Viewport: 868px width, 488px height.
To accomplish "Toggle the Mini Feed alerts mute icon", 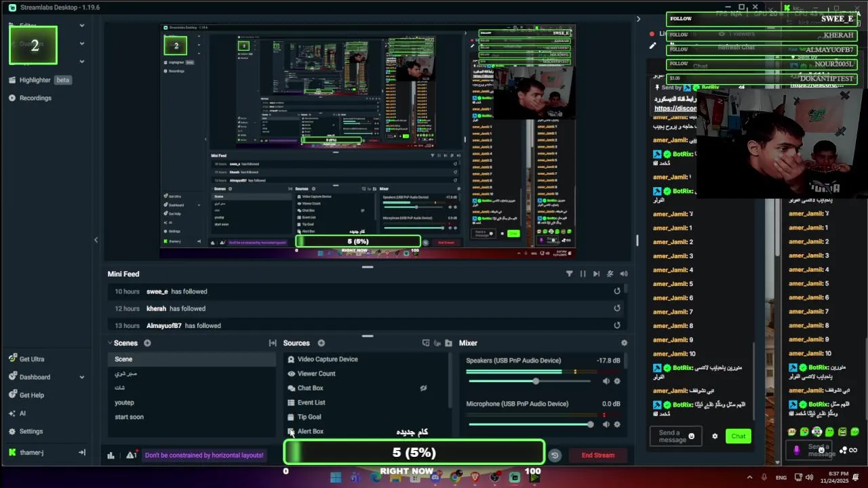I will pyautogui.click(x=610, y=274).
